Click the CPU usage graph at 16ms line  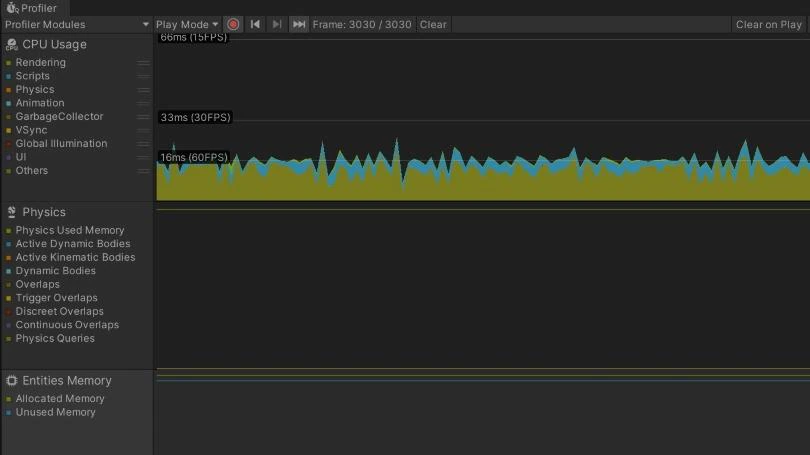pyautogui.click(x=480, y=157)
